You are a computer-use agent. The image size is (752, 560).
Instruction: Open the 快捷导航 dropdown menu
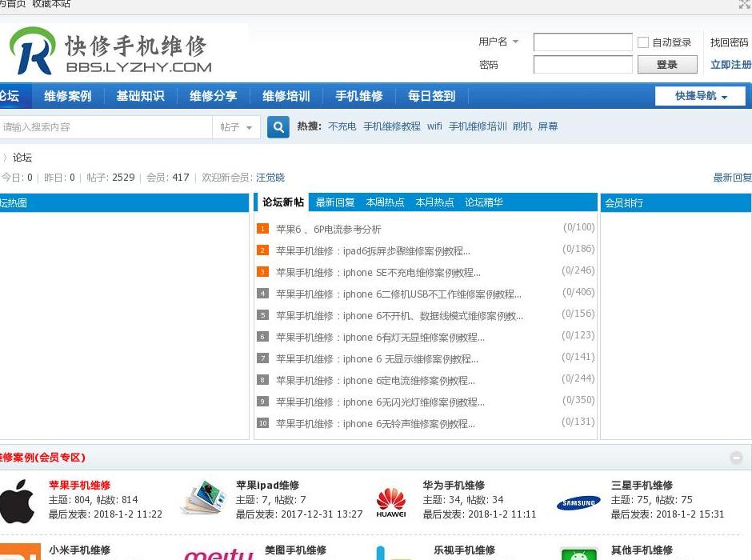(x=700, y=96)
